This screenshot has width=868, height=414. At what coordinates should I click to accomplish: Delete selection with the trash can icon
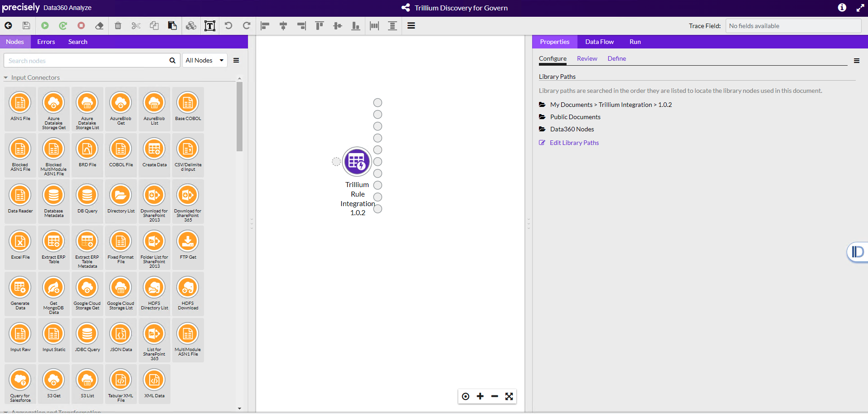tap(118, 26)
